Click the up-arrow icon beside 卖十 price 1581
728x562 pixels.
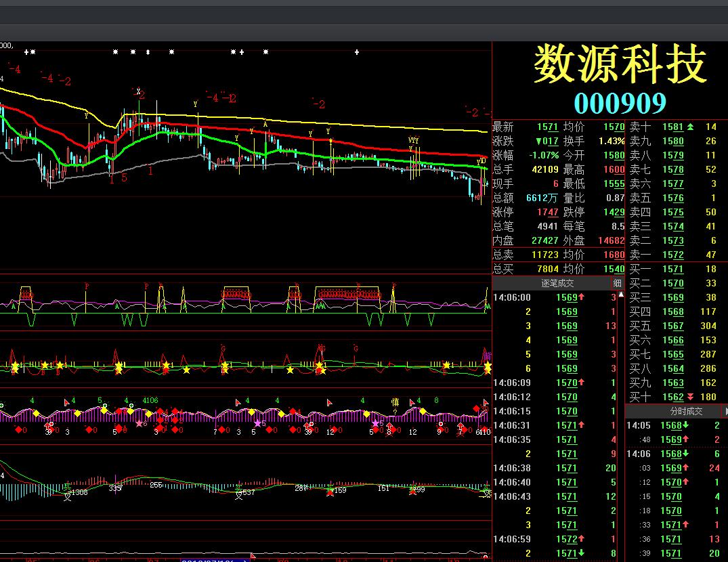click(x=690, y=127)
